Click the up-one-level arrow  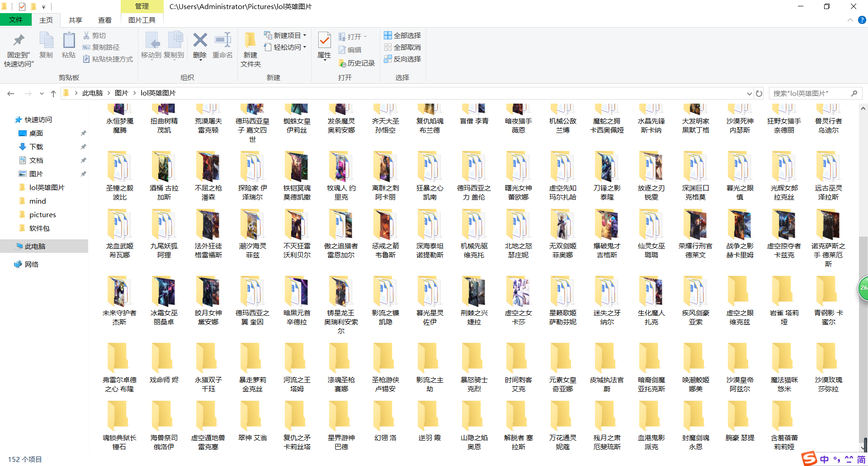[53, 93]
